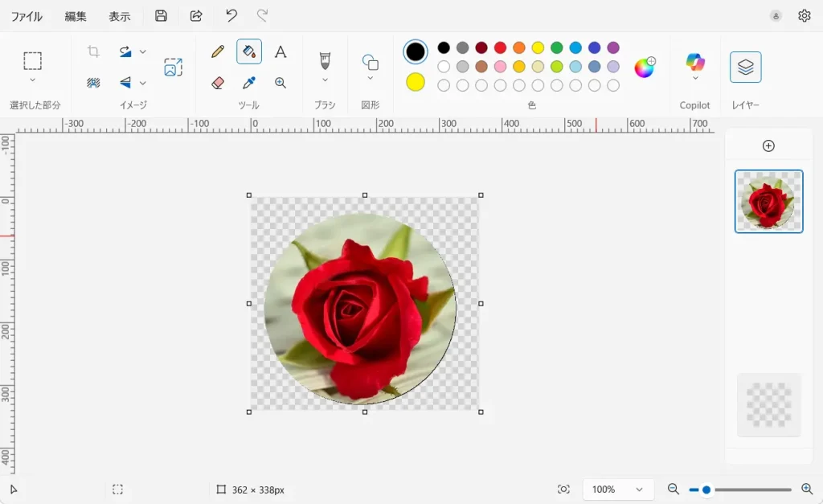The image size is (823, 504).
Task: Expand the selection tool options chevron
Action: tap(32, 80)
